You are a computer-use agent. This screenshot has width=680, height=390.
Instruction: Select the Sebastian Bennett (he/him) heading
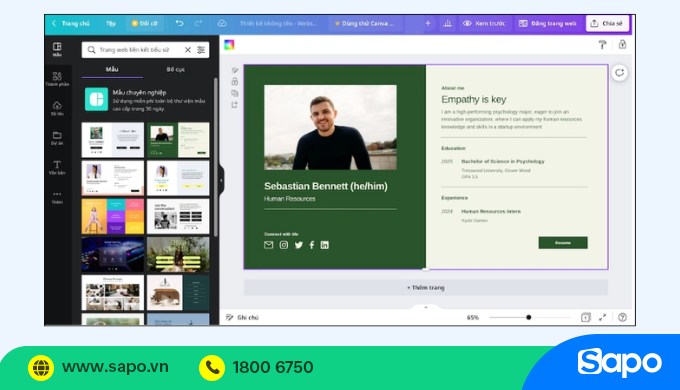click(x=326, y=186)
